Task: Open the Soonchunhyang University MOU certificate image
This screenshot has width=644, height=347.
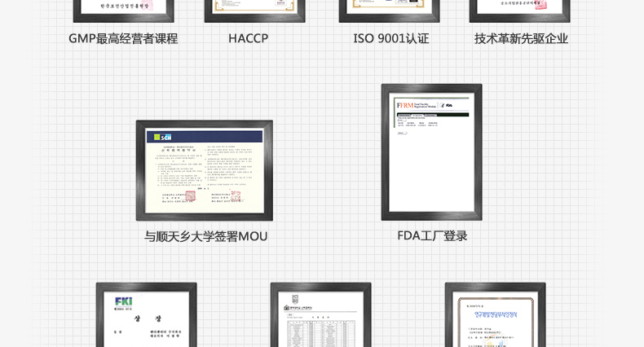Action: pos(204,170)
